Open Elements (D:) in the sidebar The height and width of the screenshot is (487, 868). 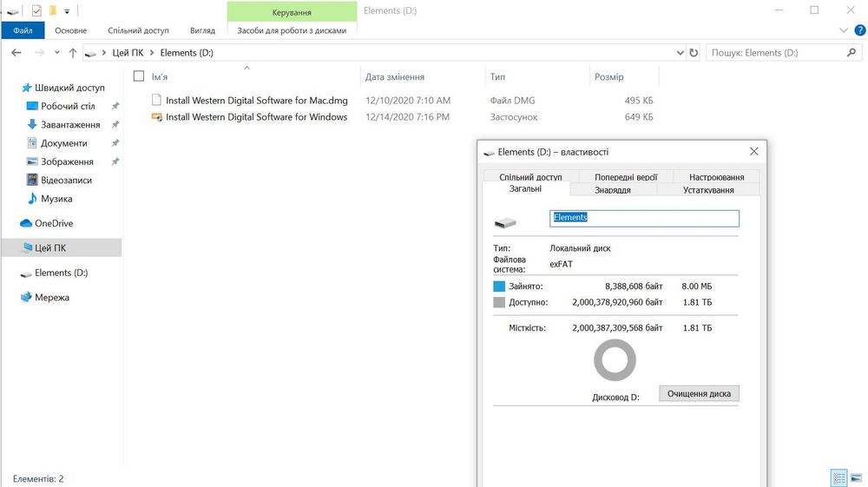click(61, 273)
